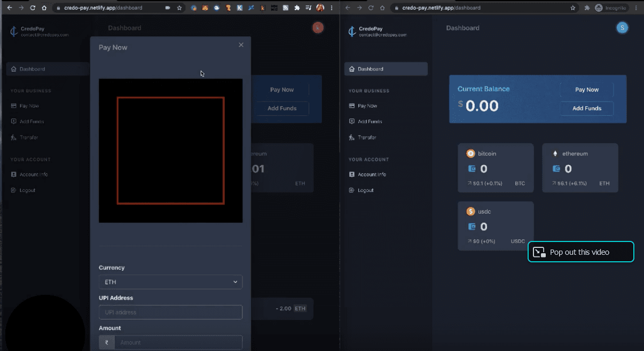Screen dimensions: 644x351
Task: Click the ethereum diamond icon in right window
Action: [555, 153]
